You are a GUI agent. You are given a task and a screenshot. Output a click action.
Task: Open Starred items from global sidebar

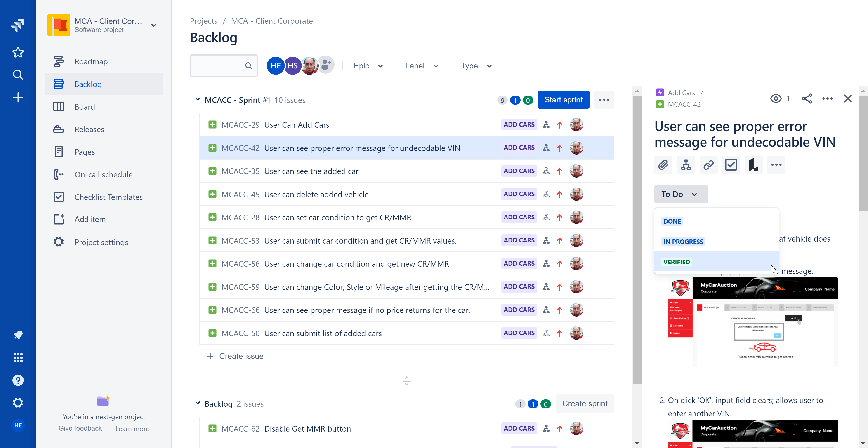[18, 52]
